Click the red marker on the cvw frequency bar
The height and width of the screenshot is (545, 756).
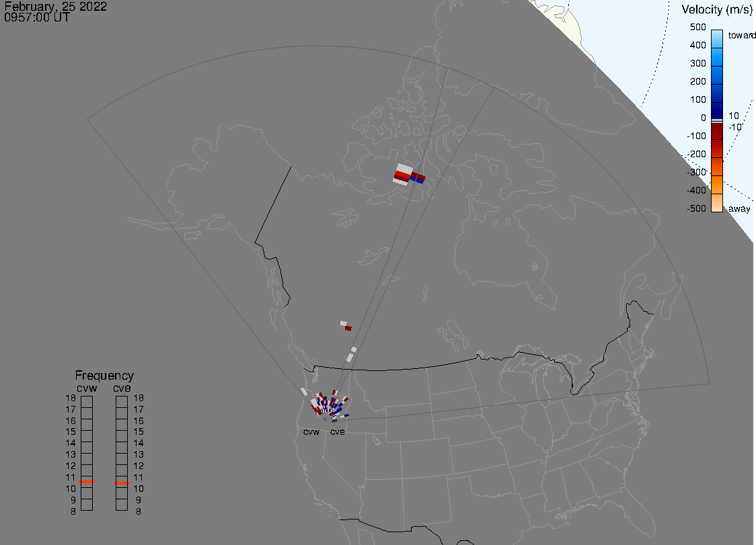coord(87,482)
